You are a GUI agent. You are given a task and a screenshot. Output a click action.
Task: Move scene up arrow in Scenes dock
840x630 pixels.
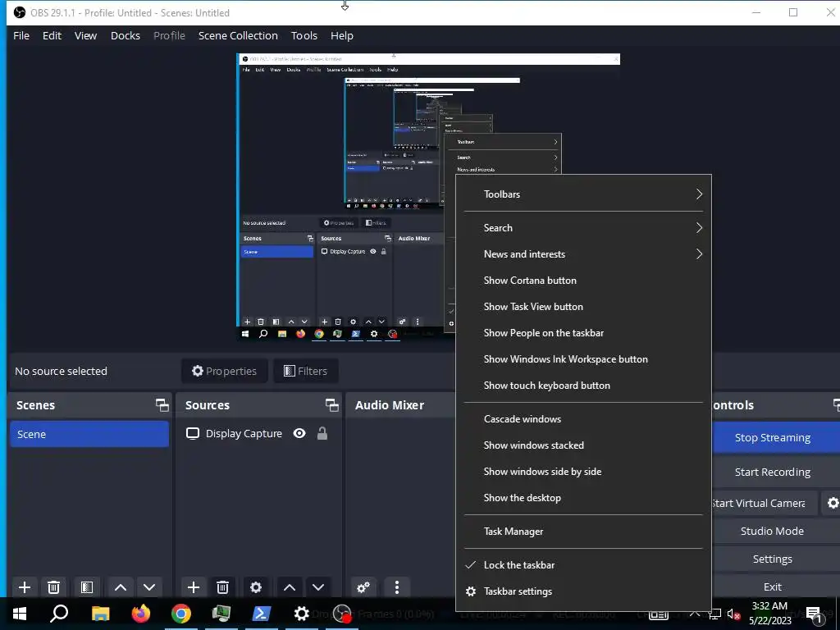[121, 587]
